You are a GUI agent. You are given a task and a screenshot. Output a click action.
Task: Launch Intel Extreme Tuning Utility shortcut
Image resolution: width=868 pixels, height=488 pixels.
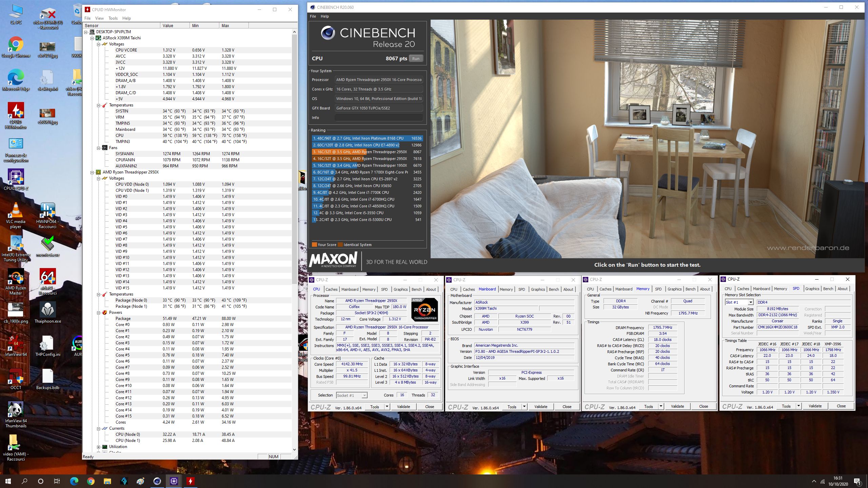pos(16,248)
